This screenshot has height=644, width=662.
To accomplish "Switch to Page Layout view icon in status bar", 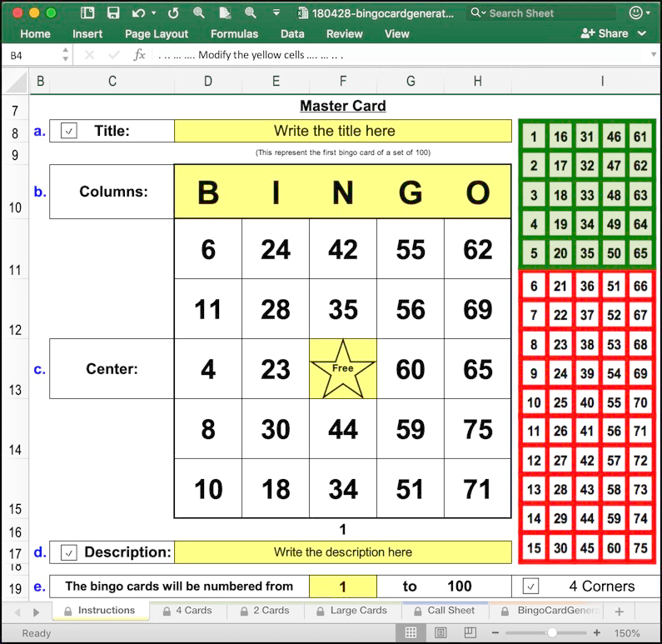I will (441, 632).
